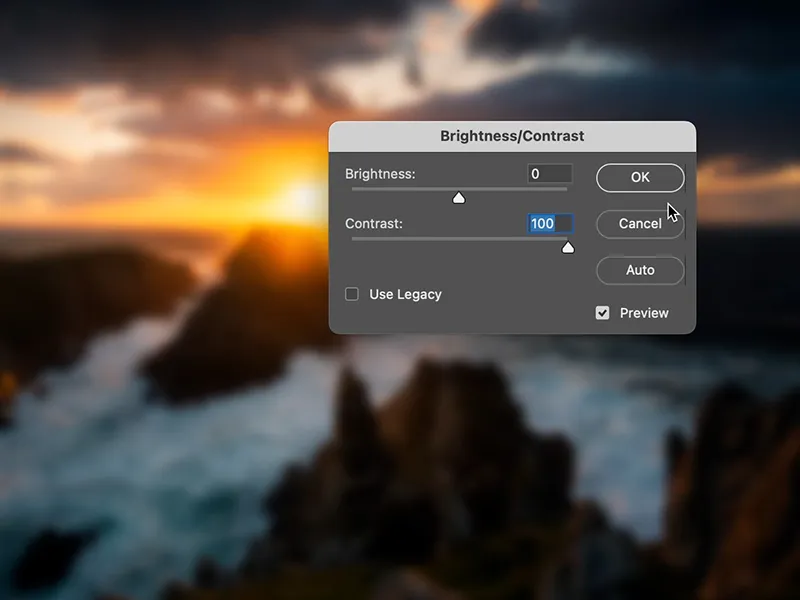The image size is (800, 600).
Task: Click the Contrast: label text
Action: pos(374,223)
